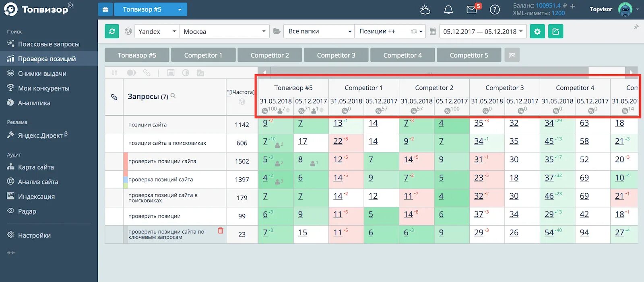644x282 pixels.
Task: Click the query позиции сайта в поисковиках
Action: point(167,143)
